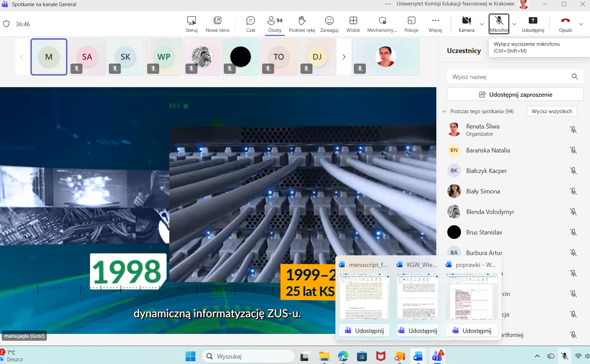
Task: Open Microsoft Edge from the taskbar
Action: coord(343,356)
